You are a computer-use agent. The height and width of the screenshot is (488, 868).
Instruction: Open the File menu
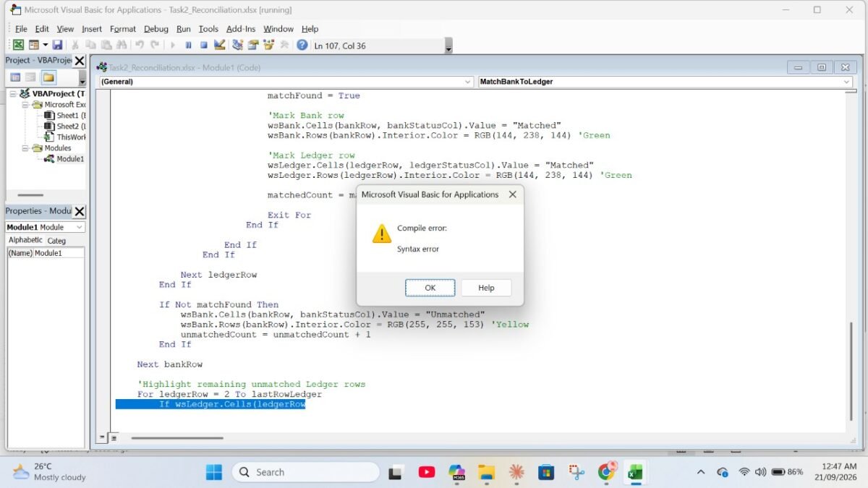coord(21,29)
